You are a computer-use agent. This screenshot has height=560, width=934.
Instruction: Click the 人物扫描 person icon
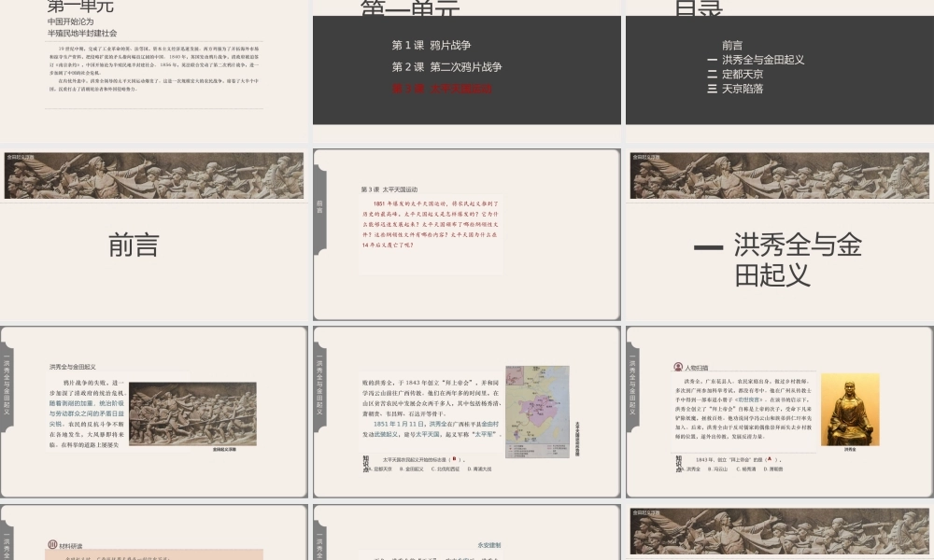[x=678, y=367]
